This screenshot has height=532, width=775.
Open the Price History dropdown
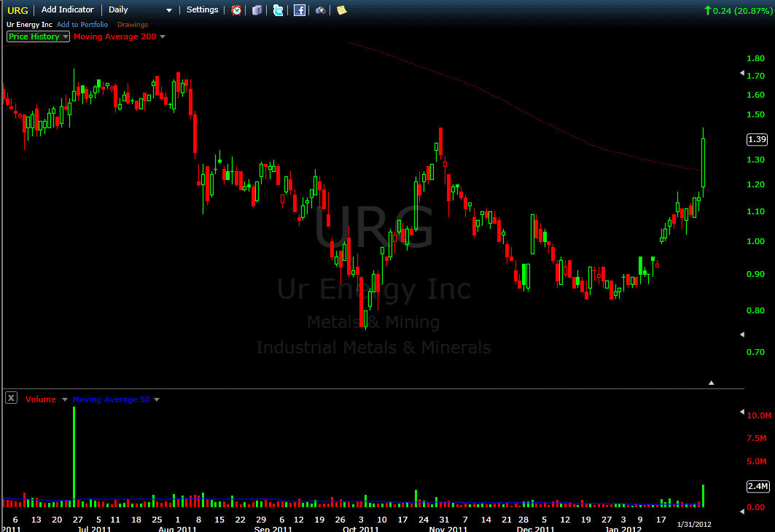38,36
